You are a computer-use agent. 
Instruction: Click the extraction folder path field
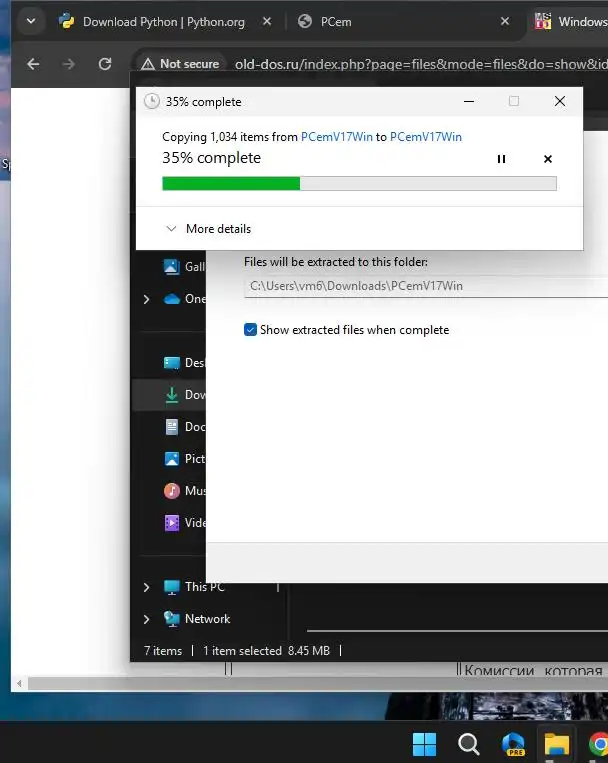pyautogui.click(x=426, y=286)
